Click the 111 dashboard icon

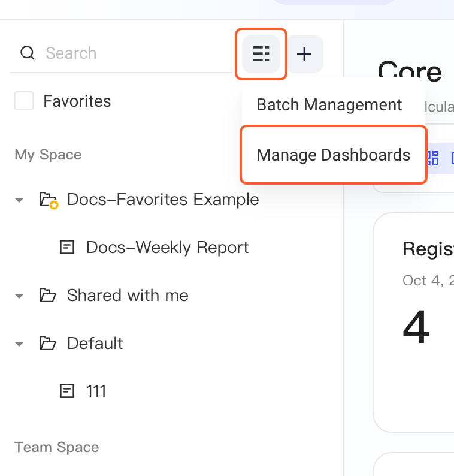[x=66, y=391]
